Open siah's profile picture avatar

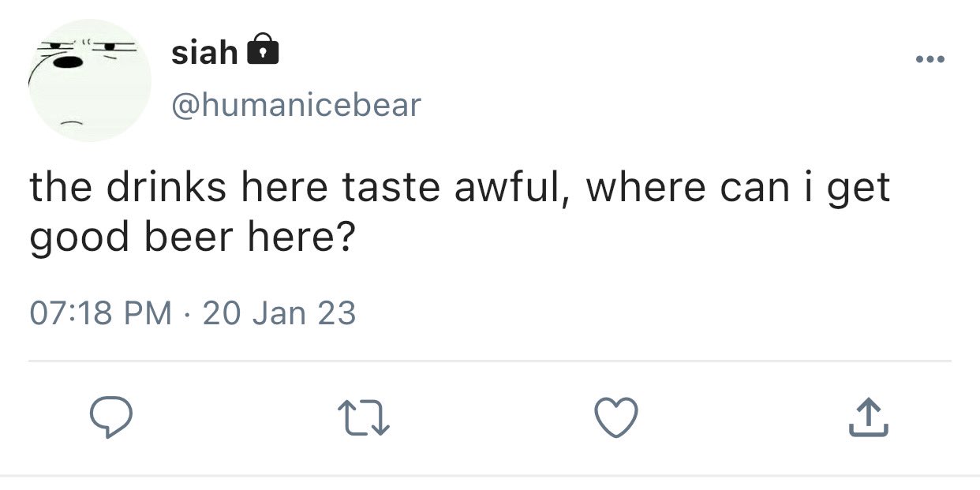(x=89, y=80)
